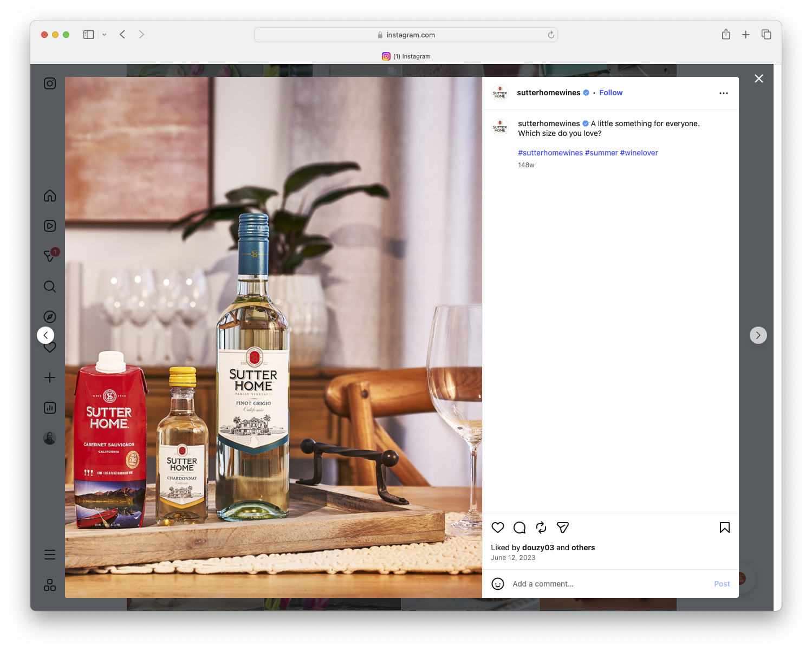Viewport: 812px width, 651px height.
Task: View the others who liked post
Action: coord(583,548)
